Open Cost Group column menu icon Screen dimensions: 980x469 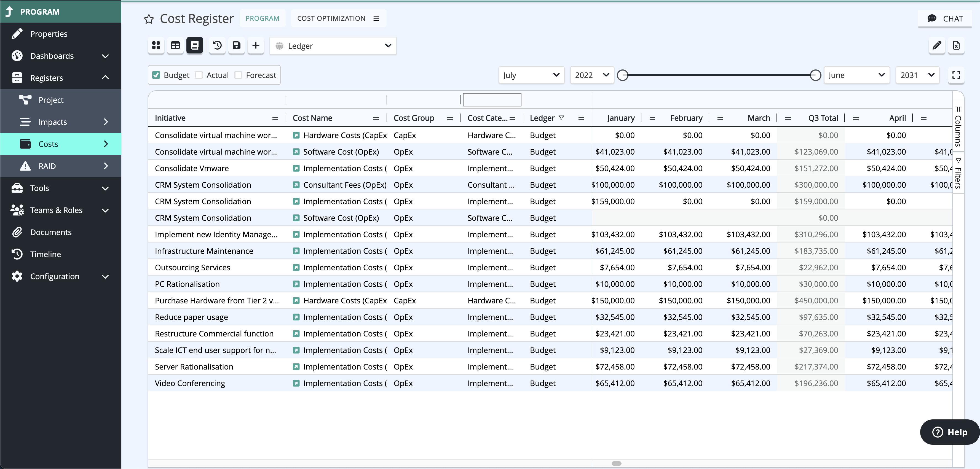pos(450,118)
